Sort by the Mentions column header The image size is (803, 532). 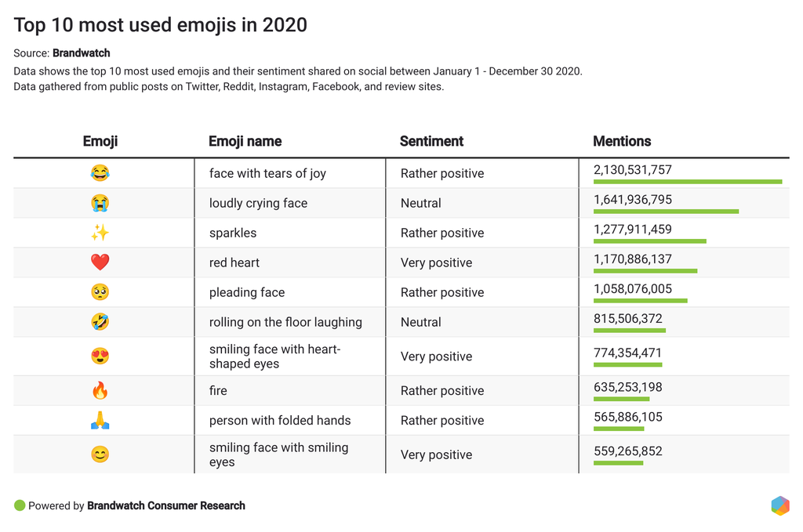coord(622,142)
